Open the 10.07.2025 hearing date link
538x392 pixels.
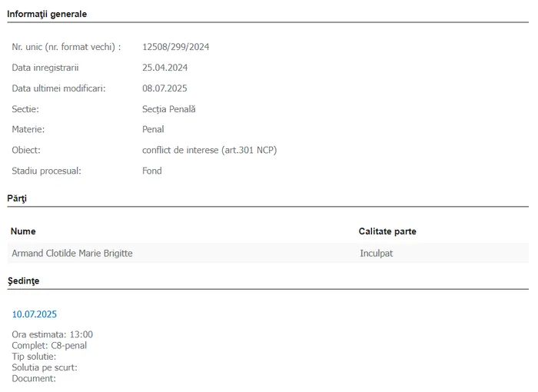click(35, 314)
